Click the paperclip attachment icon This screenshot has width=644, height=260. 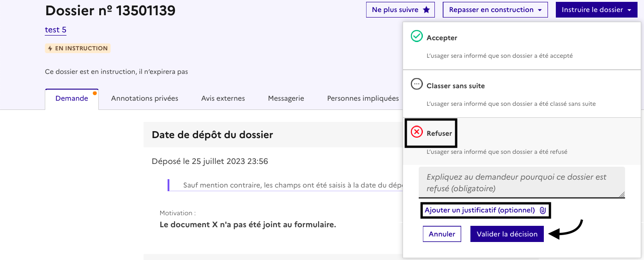coord(543,210)
